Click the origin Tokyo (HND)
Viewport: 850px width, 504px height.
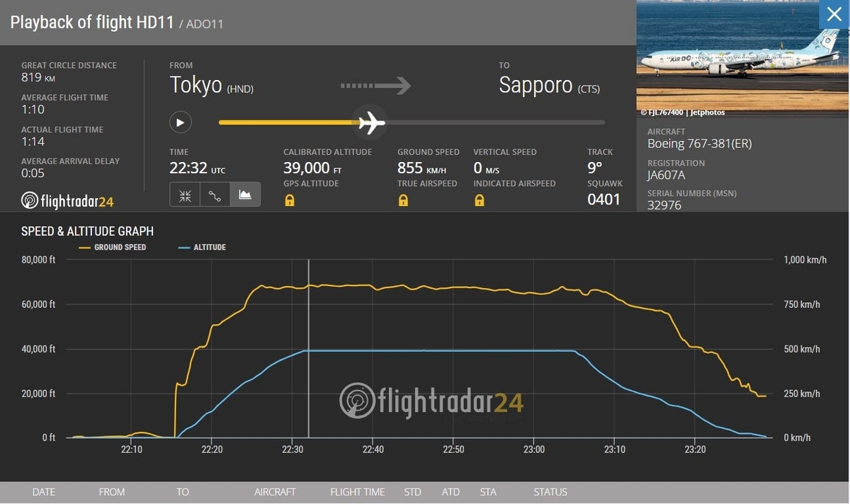pos(212,86)
